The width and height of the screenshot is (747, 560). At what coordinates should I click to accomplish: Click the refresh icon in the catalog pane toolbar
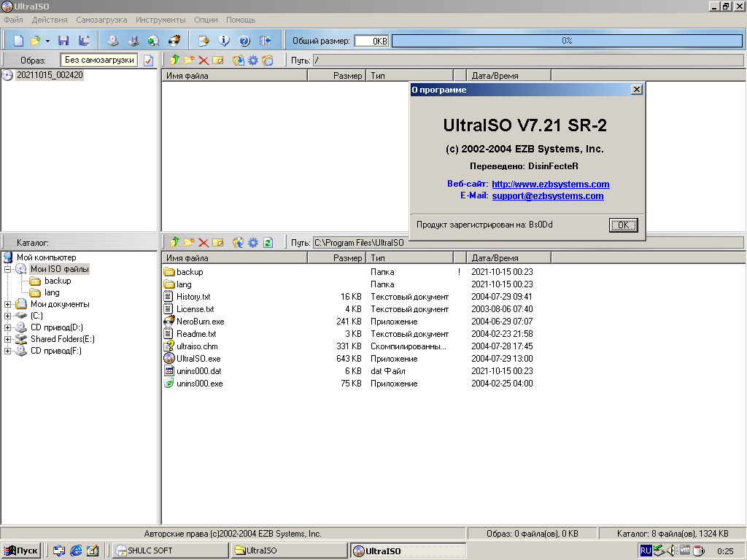pos(268,243)
